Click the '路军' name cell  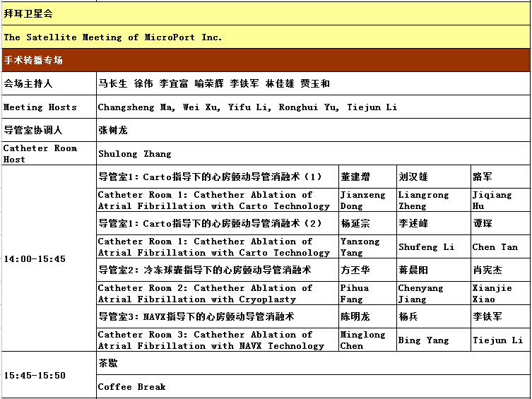click(x=500, y=177)
